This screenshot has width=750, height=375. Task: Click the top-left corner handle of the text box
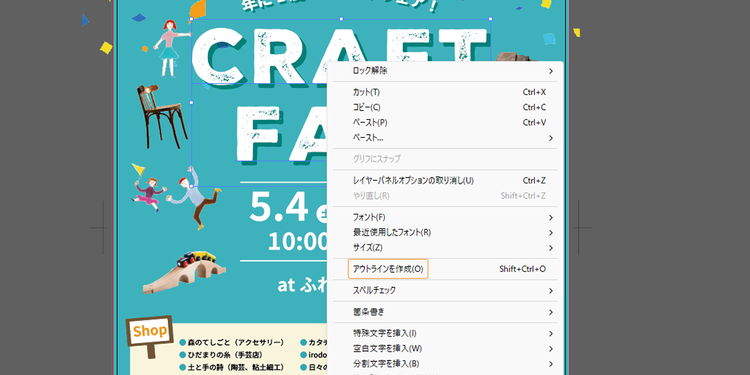[191, 19]
